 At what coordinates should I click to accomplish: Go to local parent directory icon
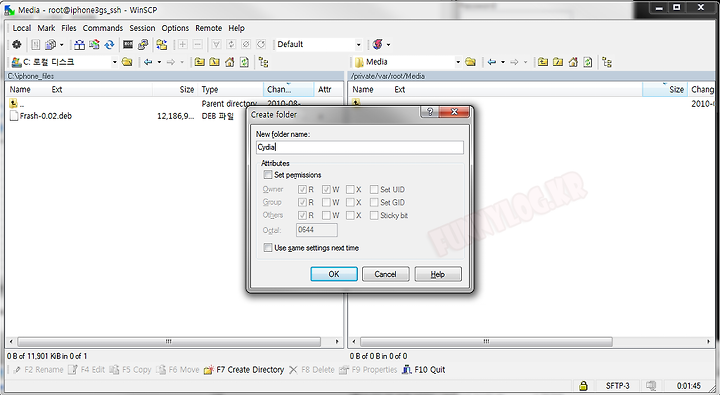(x=199, y=62)
